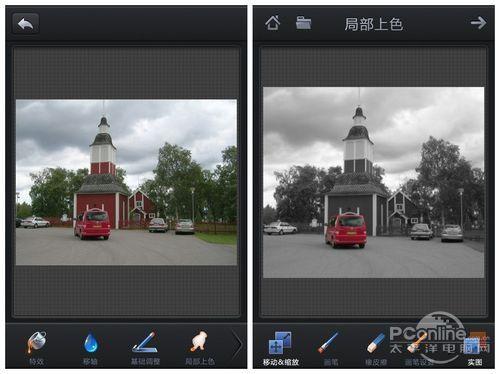Open the folder icon in header

pos(303,23)
